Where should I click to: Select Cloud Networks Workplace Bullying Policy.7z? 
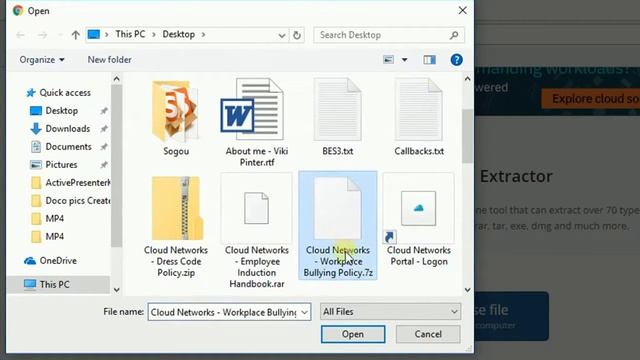tap(338, 225)
